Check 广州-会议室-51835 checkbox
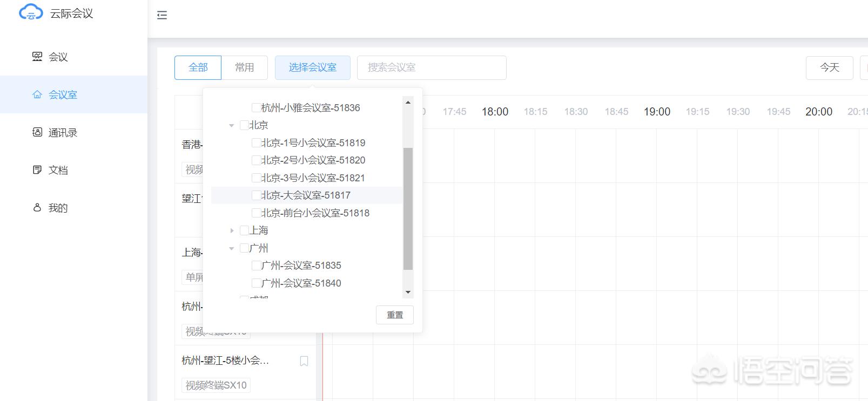Image resolution: width=868 pixels, height=401 pixels. click(257, 266)
